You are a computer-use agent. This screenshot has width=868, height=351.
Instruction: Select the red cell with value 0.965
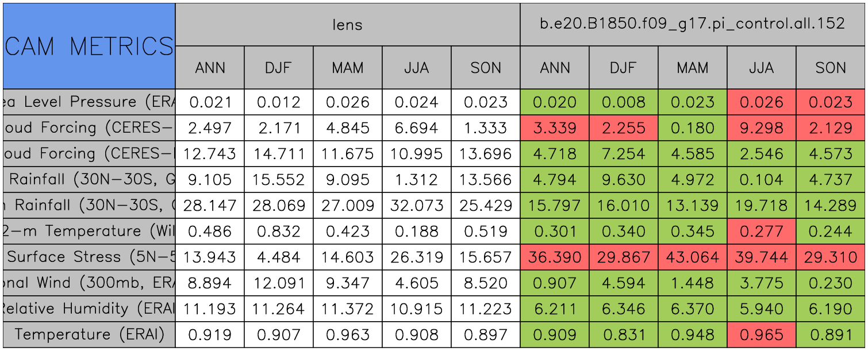(x=761, y=334)
